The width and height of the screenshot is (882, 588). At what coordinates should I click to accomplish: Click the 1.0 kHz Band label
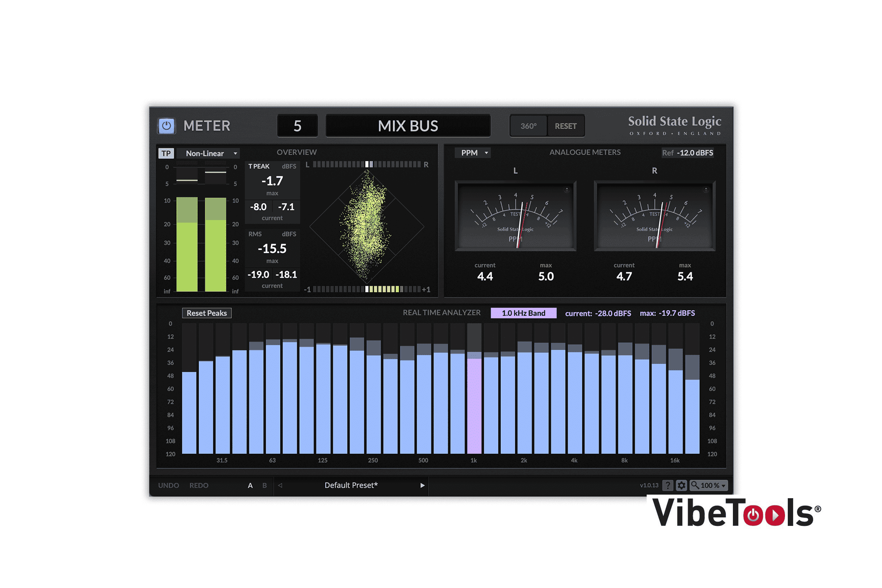(523, 313)
